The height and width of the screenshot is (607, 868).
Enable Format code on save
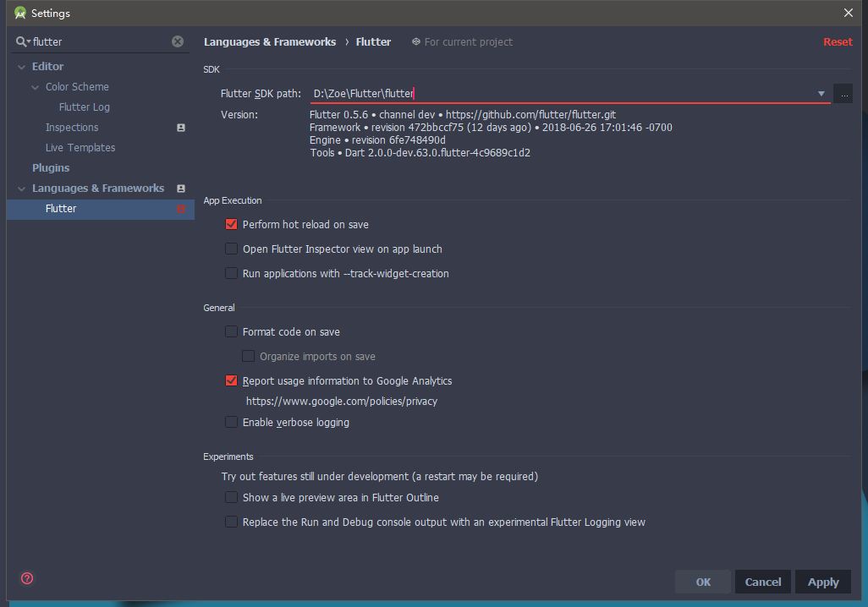pos(232,332)
